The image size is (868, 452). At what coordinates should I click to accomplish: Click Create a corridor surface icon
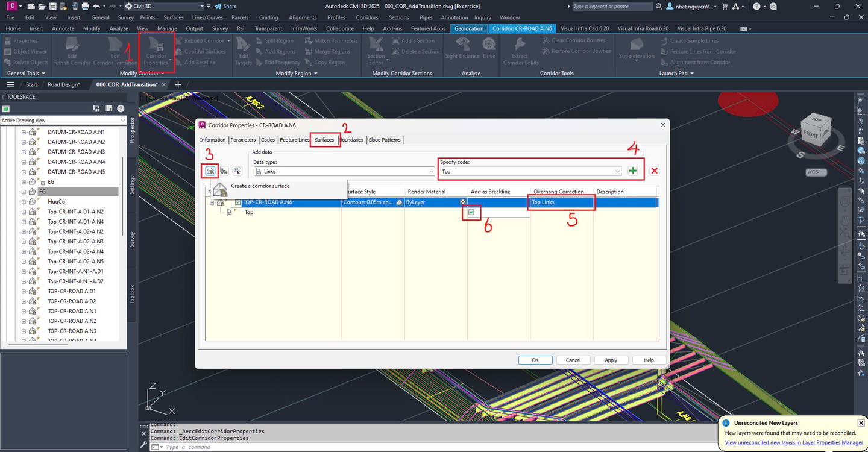[x=210, y=171]
